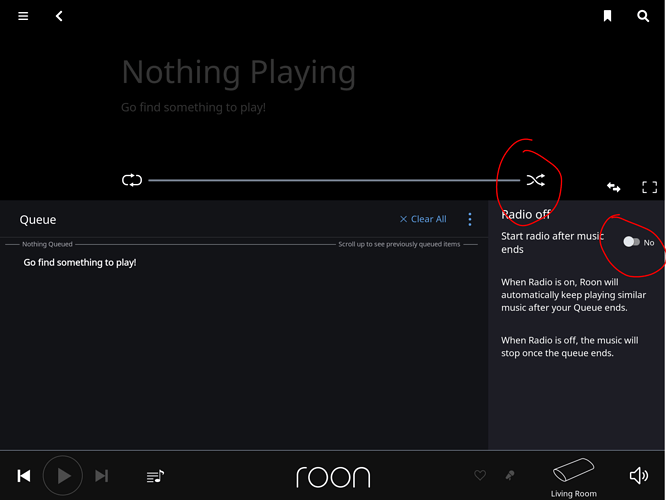The image size is (666, 500).
Task: Clear All queued items
Action: [x=423, y=219]
